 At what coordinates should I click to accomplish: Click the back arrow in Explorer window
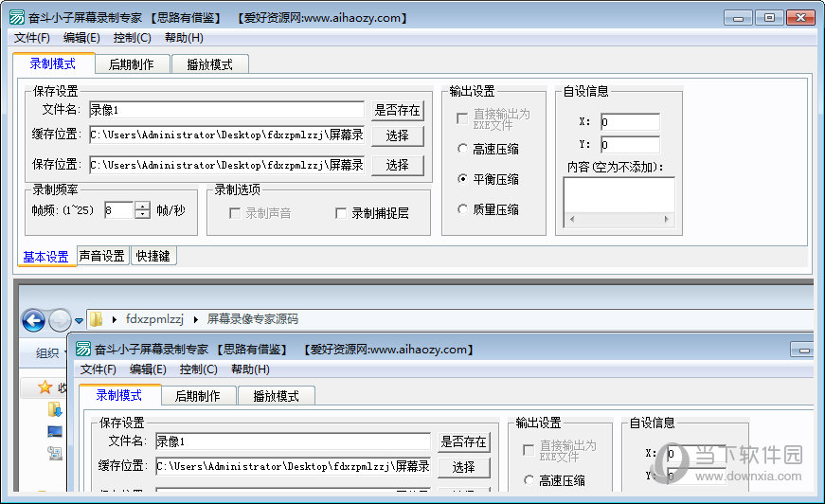pyautogui.click(x=33, y=320)
